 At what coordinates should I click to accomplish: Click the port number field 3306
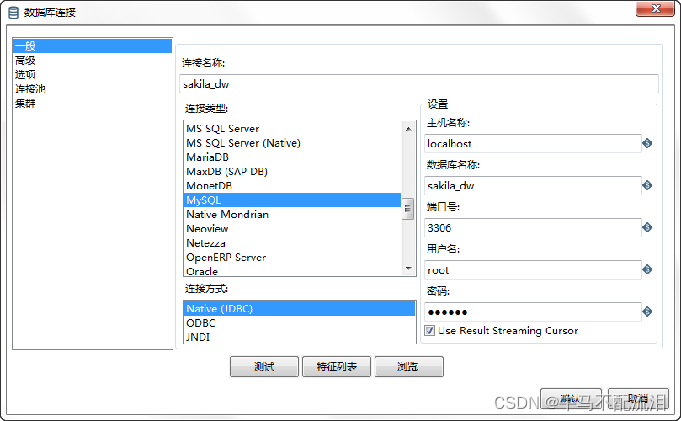tap(532, 228)
